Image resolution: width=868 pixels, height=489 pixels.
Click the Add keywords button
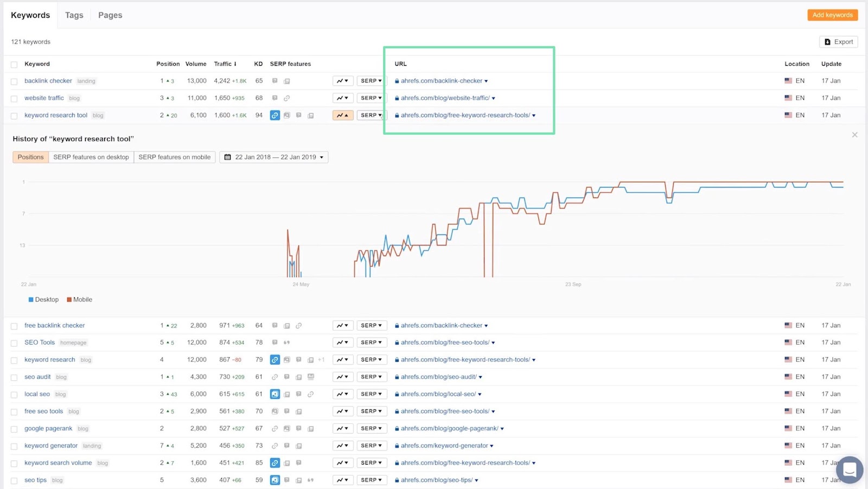[x=832, y=15]
